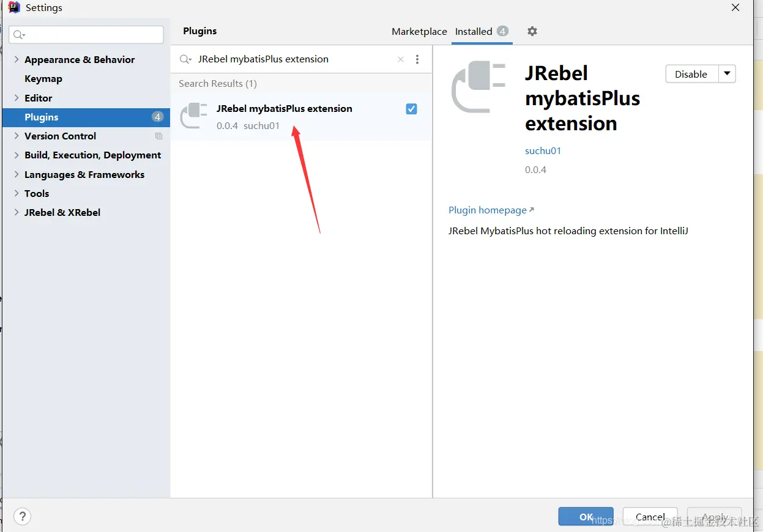Expand the JRebel & XRebel section
This screenshot has width=763, height=532.
[x=16, y=212]
